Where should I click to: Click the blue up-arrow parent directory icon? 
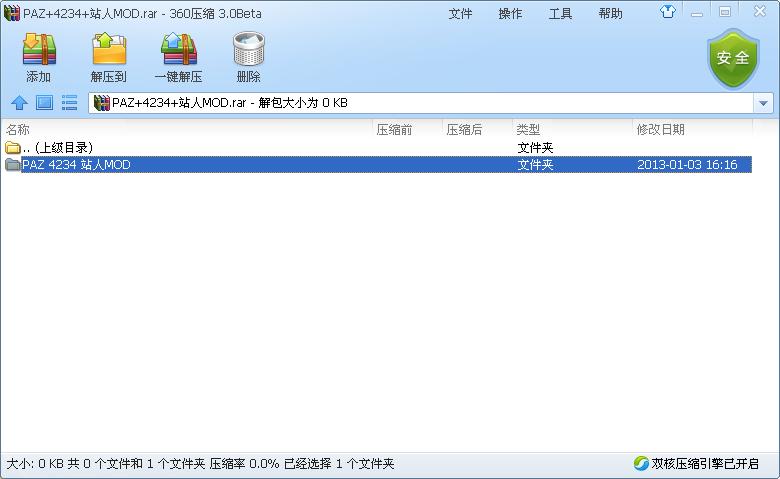[x=19, y=103]
